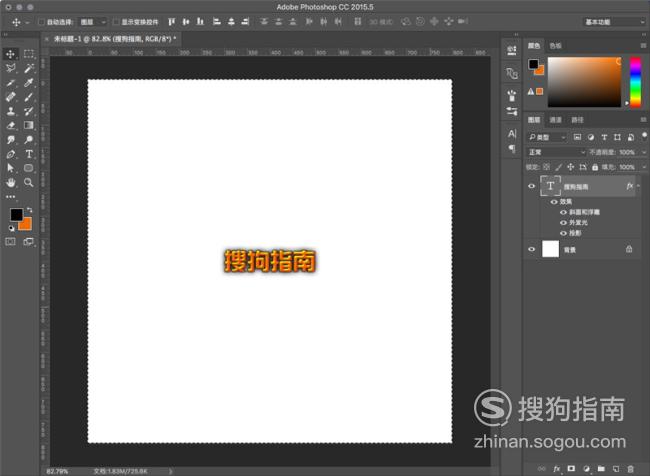The image size is (650, 476).
Task: Select the Magic Wand tool
Action: (29, 68)
